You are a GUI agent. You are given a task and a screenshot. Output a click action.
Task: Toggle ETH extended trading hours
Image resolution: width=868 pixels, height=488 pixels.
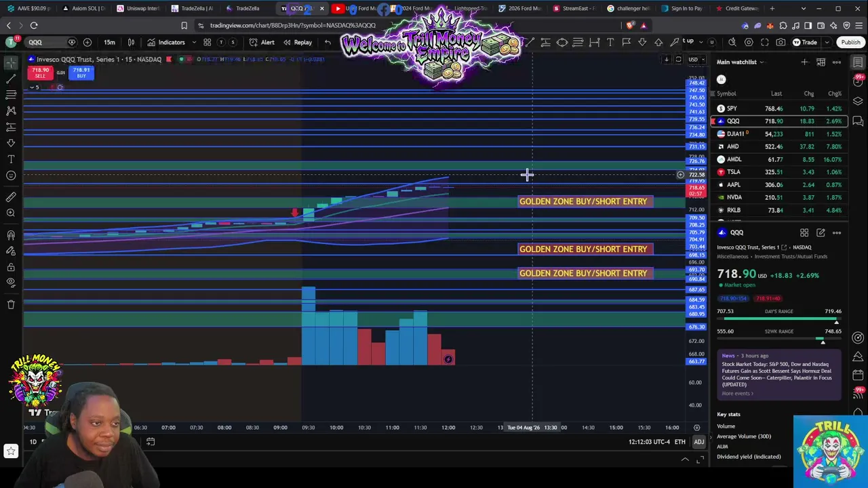679,442
